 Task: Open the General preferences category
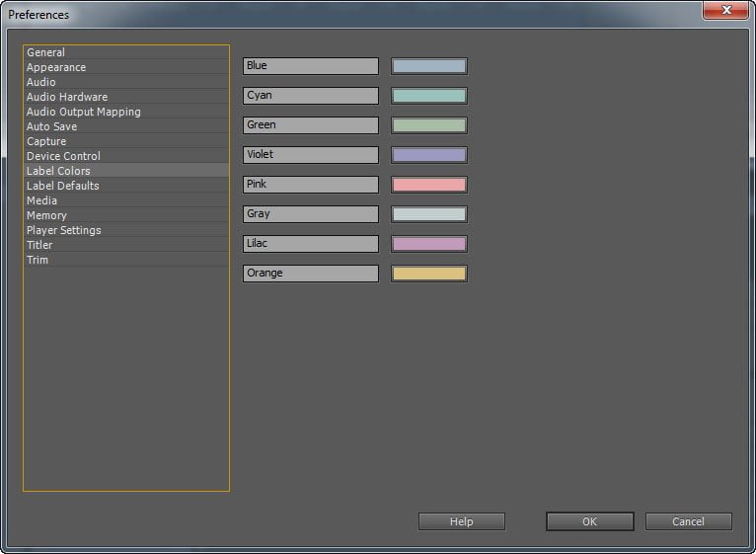tap(126, 52)
